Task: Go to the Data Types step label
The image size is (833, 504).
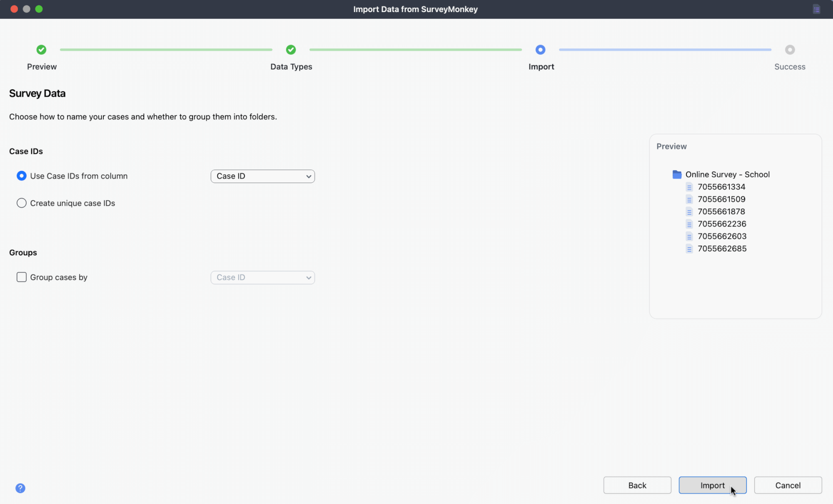Action: [x=291, y=67]
